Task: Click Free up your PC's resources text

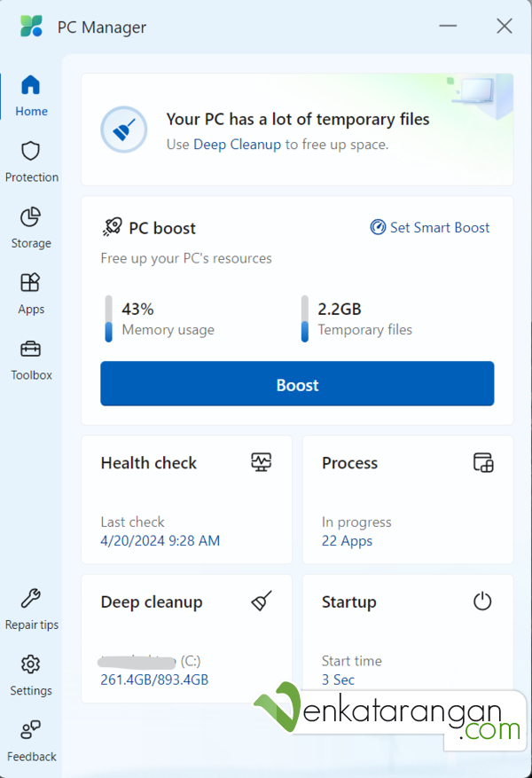Action: click(186, 258)
